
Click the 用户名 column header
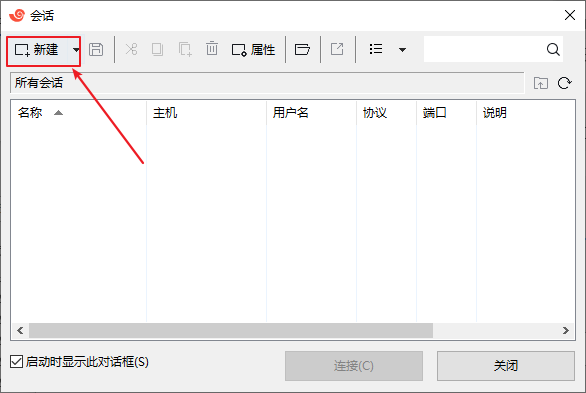pos(311,112)
